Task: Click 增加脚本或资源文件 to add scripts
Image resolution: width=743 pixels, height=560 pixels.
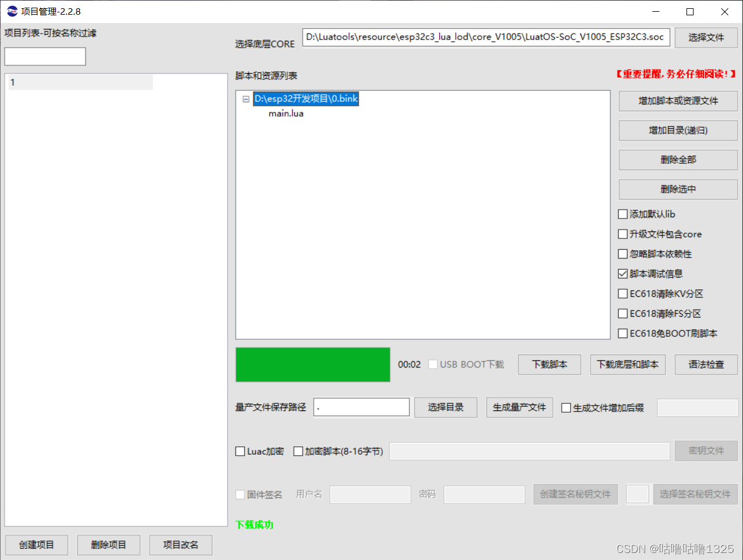Action: tap(678, 101)
